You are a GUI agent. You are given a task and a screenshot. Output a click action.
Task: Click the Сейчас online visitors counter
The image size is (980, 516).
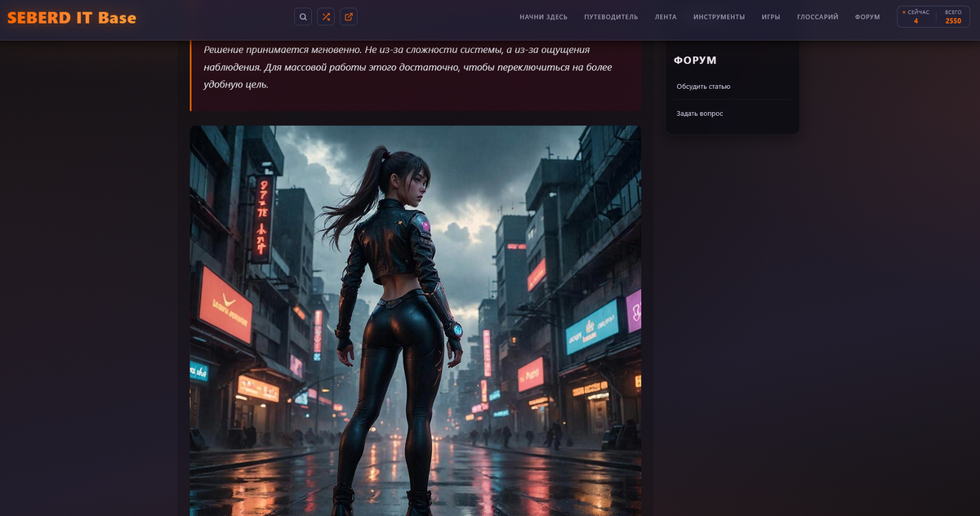point(916,17)
